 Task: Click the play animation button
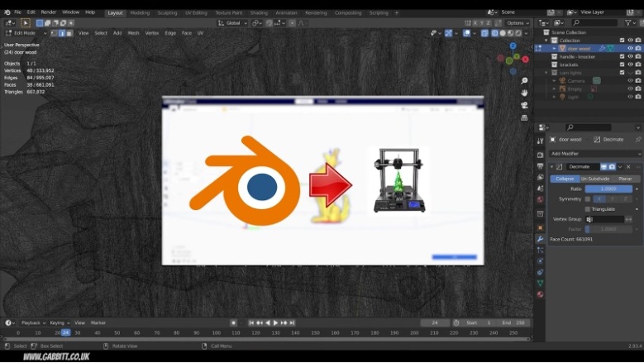tap(275, 322)
